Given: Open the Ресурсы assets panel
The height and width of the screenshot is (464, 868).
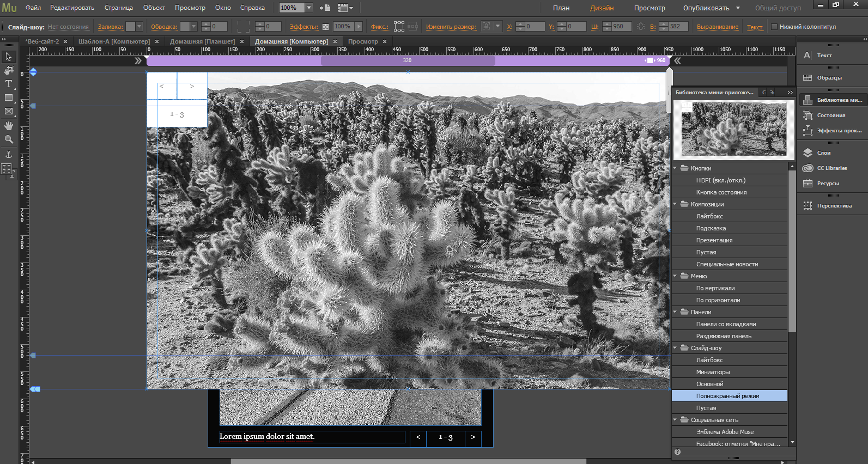Looking at the screenshot, I should pos(832,183).
